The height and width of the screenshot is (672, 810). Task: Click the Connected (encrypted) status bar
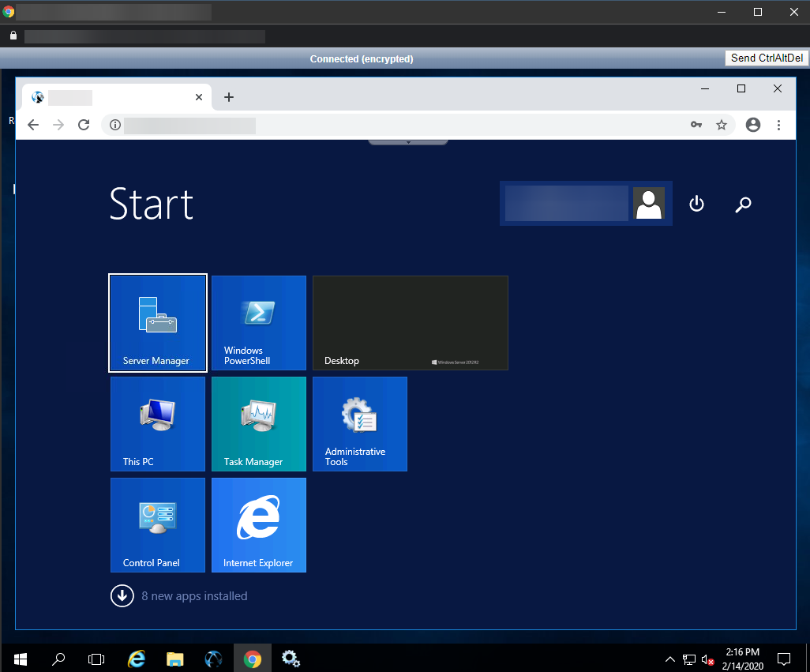pos(362,58)
